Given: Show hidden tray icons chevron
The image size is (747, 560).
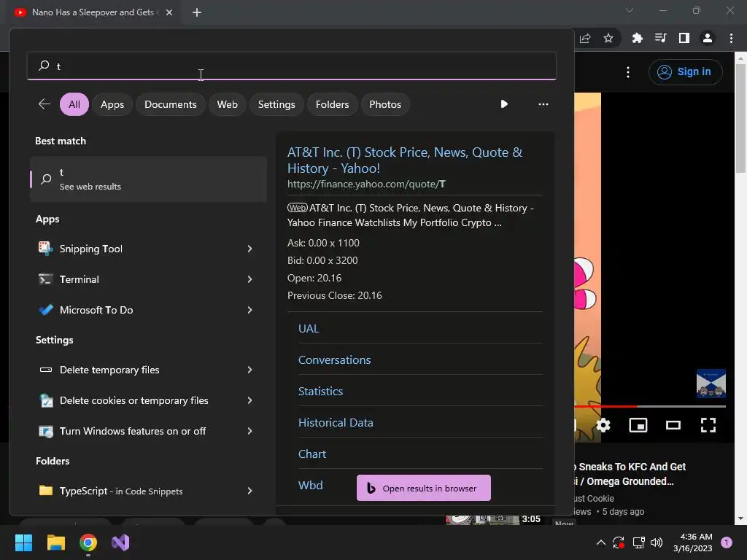Looking at the screenshot, I should 601,542.
